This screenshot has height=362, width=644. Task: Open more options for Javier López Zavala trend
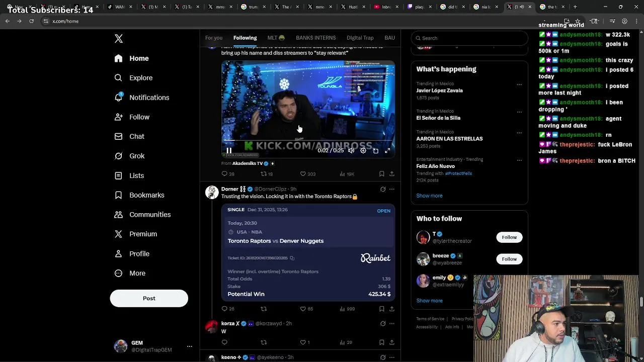(x=519, y=84)
